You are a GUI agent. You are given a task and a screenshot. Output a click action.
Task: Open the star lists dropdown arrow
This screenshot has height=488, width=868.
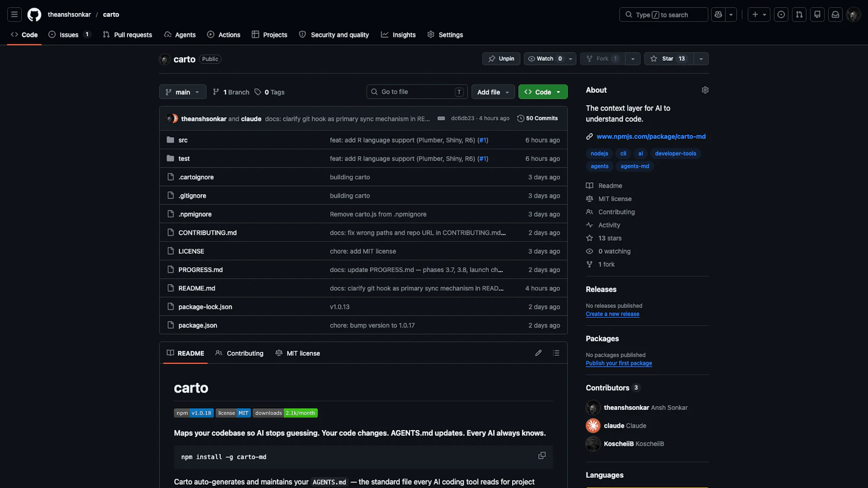(701, 59)
